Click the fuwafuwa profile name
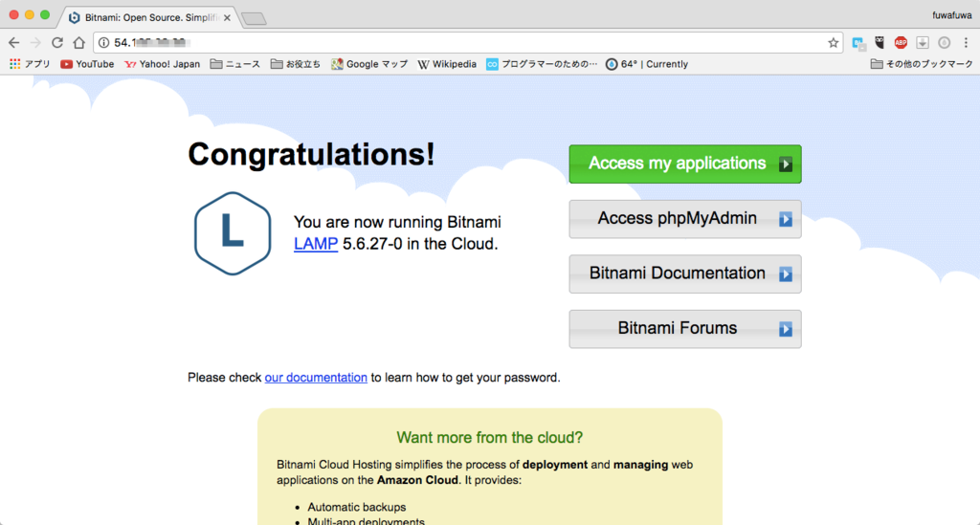The height and width of the screenshot is (525, 980). coord(952,15)
